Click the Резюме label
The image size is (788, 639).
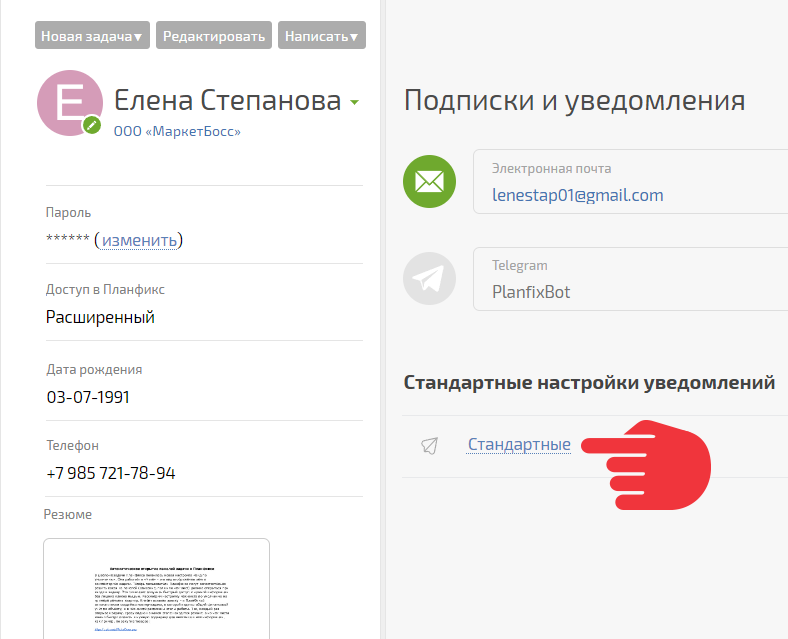[x=68, y=514]
